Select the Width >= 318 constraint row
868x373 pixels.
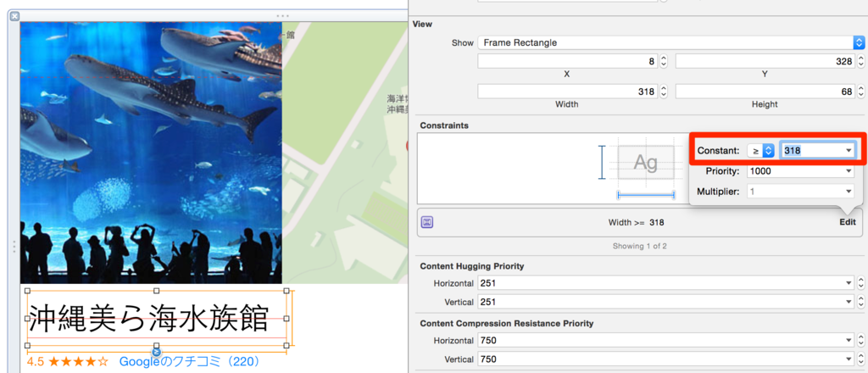coord(640,222)
